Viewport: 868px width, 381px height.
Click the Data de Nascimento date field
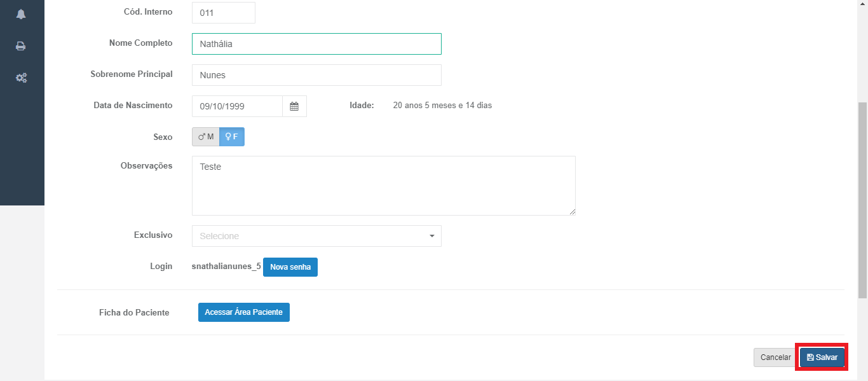coord(237,106)
